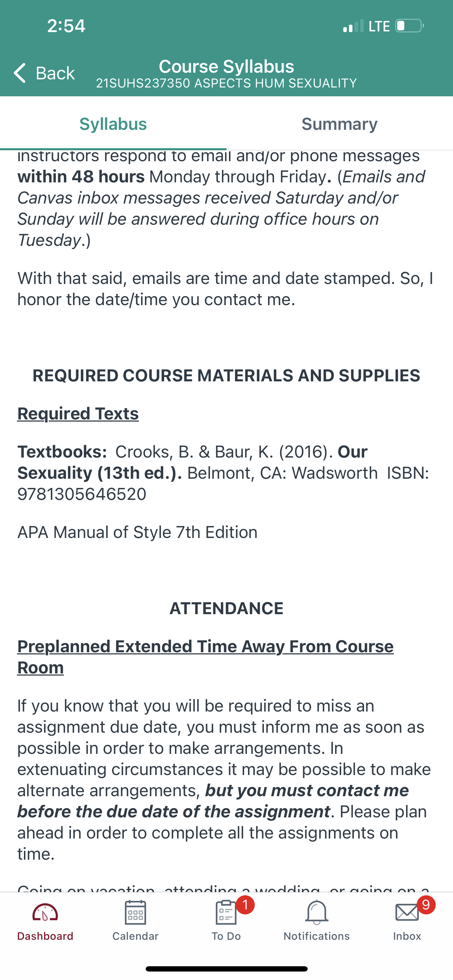The width and height of the screenshot is (453, 980).
Task: Select the Syllabus tab
Action: (x=113, y=124)
